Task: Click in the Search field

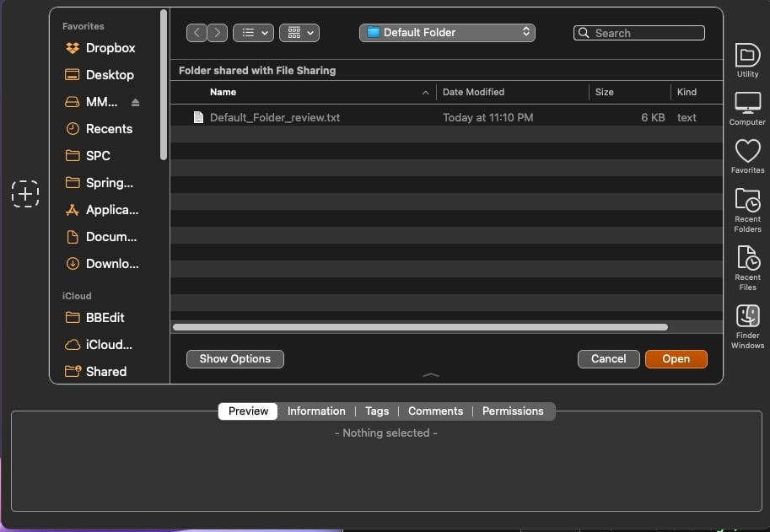Action: point(645,34)
